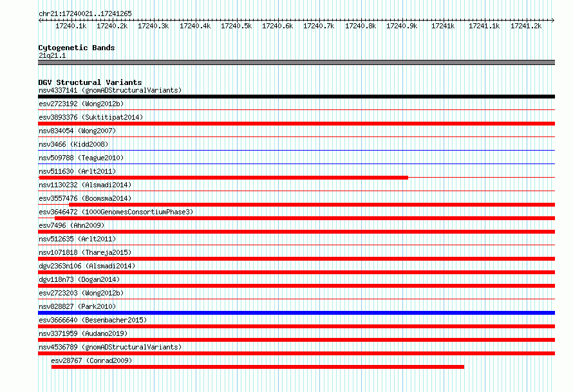Open variant nsv1071818 (Thareja2015)
Image resolution: width=573 pixels, height=392 pixels.
85,252
